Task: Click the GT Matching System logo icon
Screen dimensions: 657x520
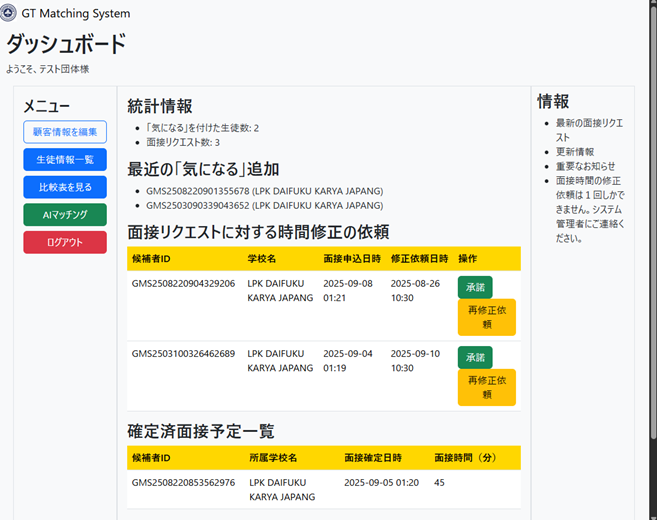Action: (x=8, y=14)
